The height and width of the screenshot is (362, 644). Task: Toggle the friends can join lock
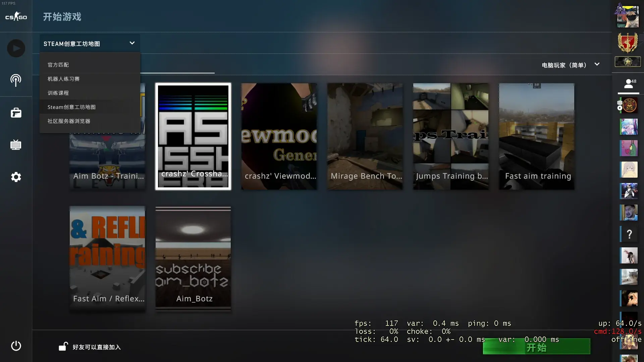(x=63, y=347)
